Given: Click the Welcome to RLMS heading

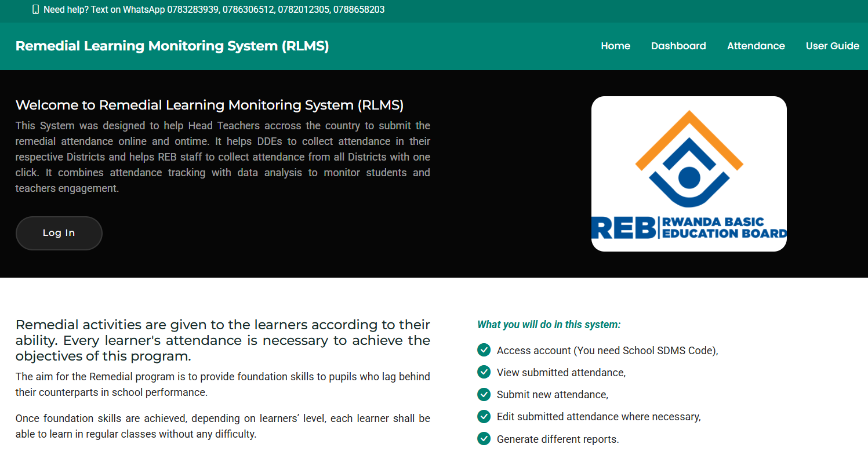Looking at the screenshot, I should 209,105.
